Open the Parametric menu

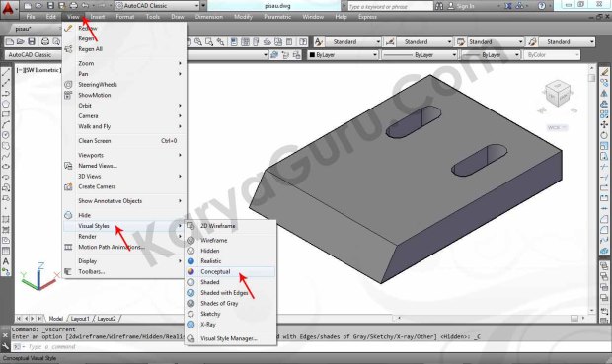[x=277, y=17]
